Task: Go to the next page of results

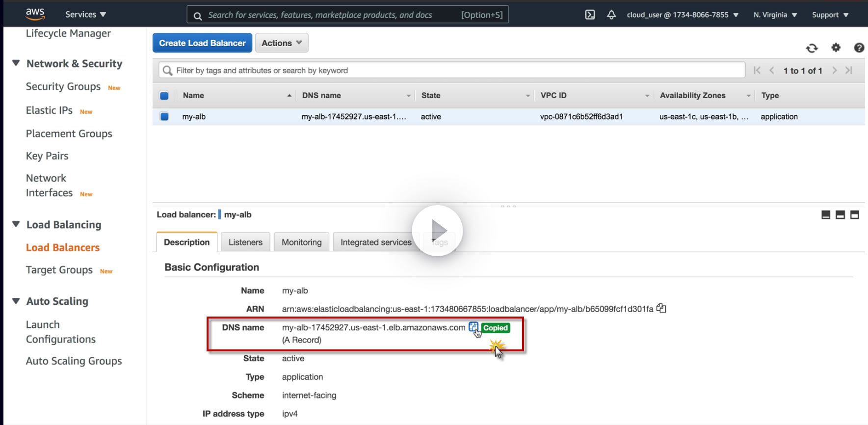Action: pos(834,71)
